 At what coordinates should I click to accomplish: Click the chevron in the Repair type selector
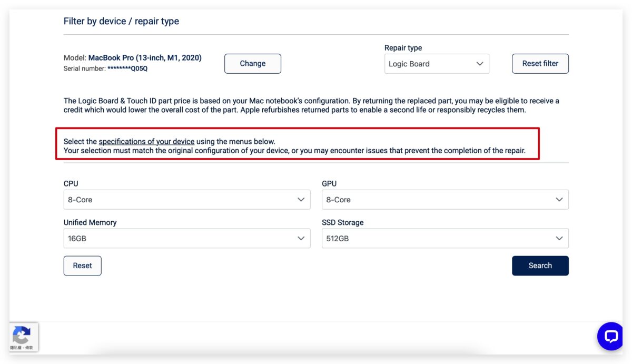480,64
